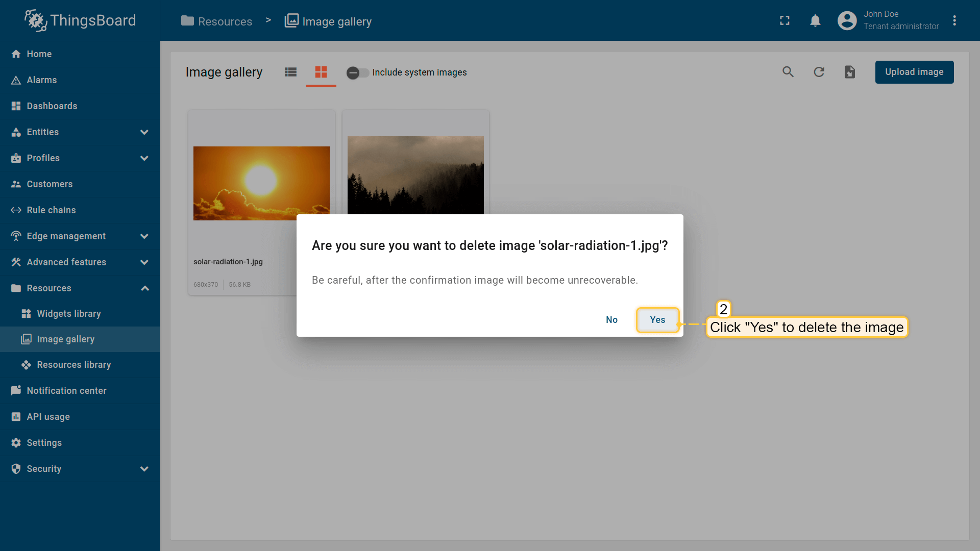The width and height of the screenshot is (980, 551).
Task: Confirm deletion by clicking Yes
Action: (657, 320)
